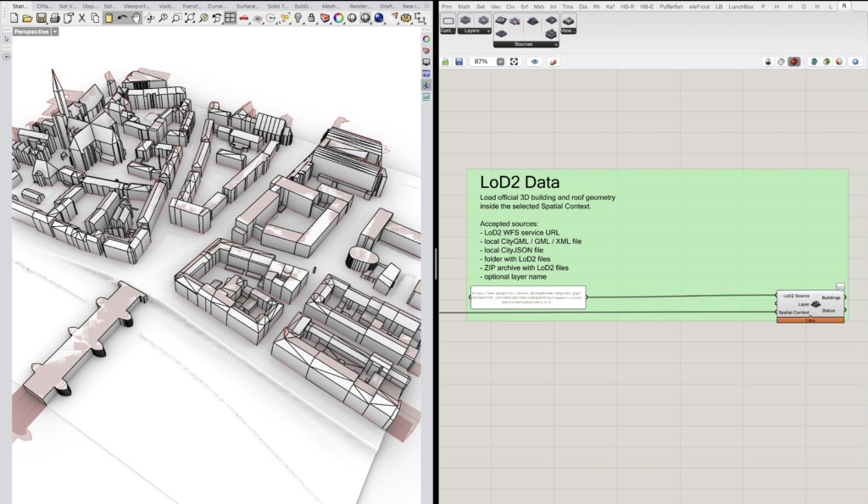Click the light bulb Hide/Show icon
This screenshot has height=504, width=868.
[298, 19]
